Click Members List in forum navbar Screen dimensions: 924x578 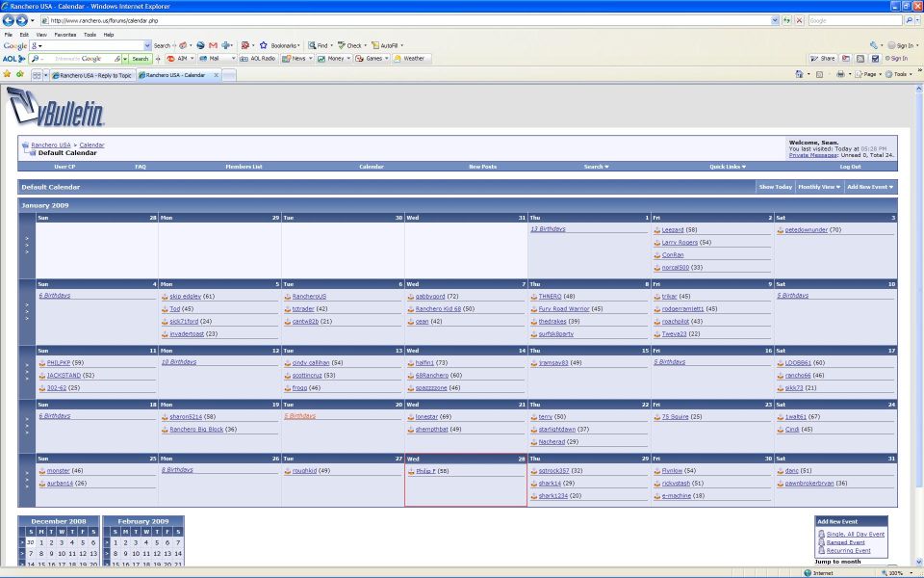coord(244,167)
